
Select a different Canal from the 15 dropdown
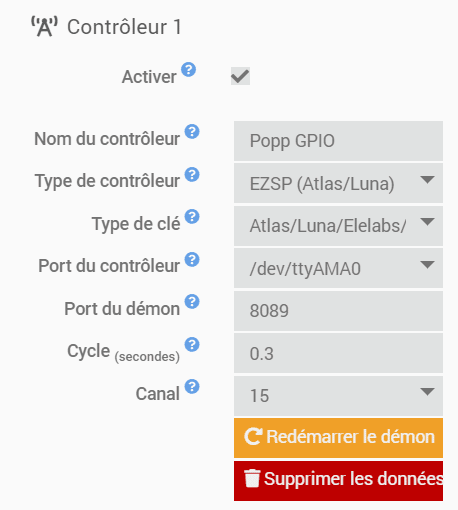pyautogui.click(x=338, y=396)
